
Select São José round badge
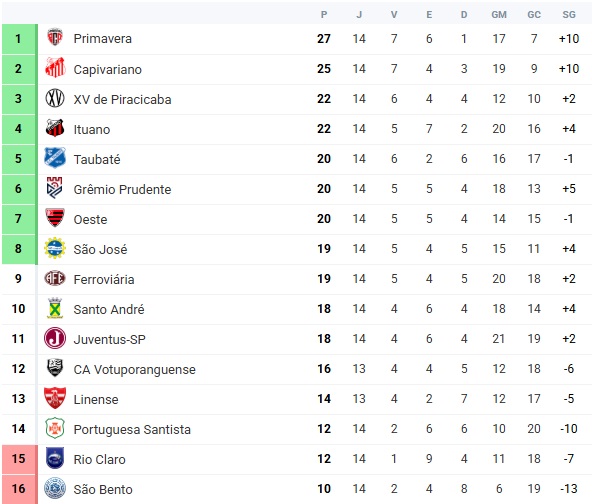click(55, 248)
